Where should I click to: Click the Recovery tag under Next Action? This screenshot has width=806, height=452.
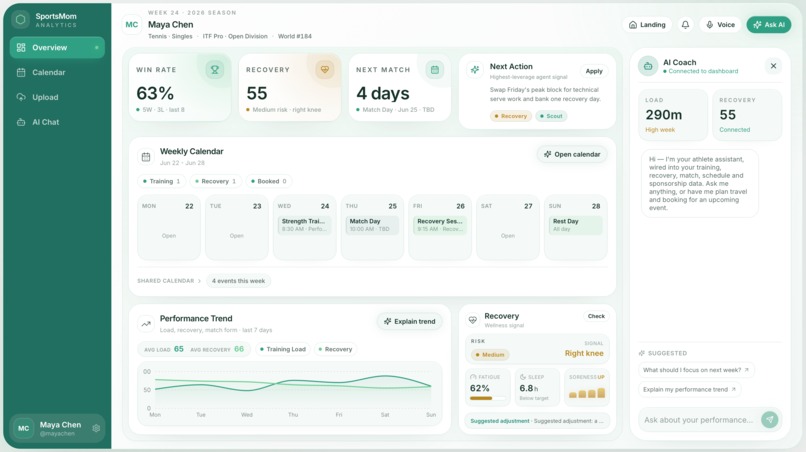(x=510, y=116)
